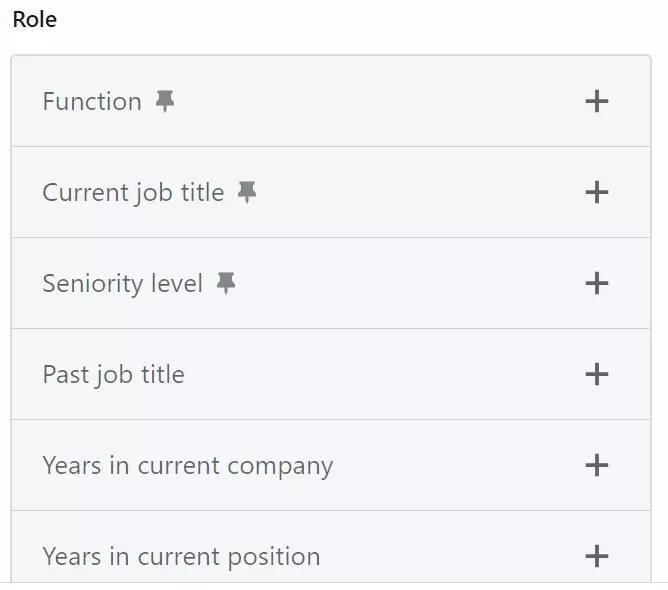Toggle the pin icon beside Current job title
The width and height of the screenshot is (668, 590).
click(247, 192)
